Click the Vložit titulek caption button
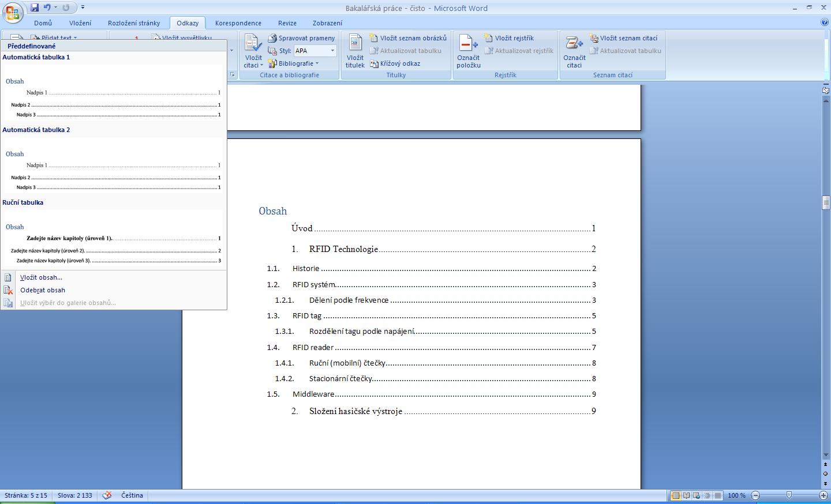The image size is (831, 504). [355, 51]
